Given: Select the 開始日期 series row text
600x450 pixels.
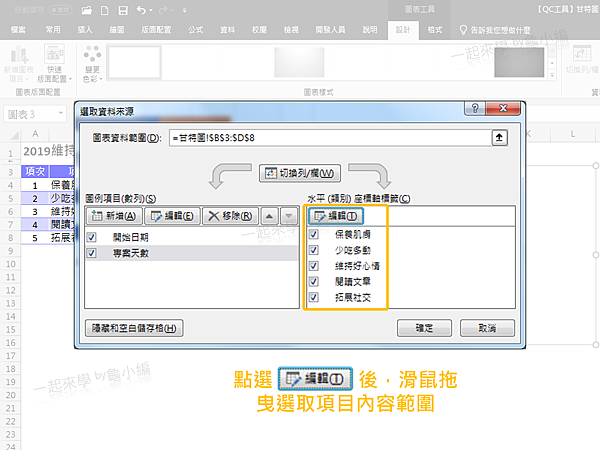Looking at the screenshot, I should point(130,237).
